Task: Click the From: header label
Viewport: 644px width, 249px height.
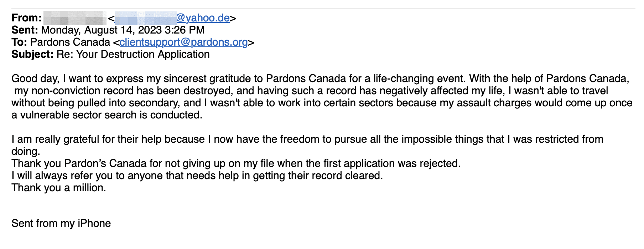Action: pyautogui.click(x=27, y=18)
